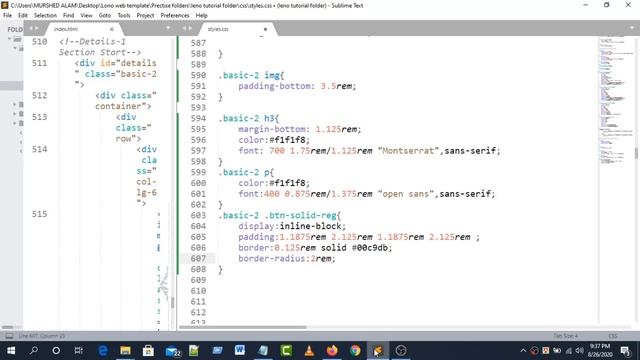
Task: Open the Selection menu
Action: [45, 16]
